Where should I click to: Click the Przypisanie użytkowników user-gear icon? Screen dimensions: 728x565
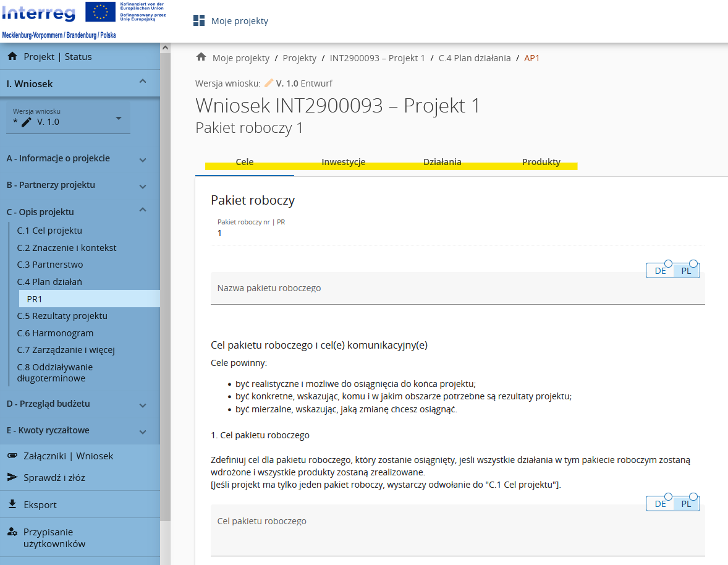(12, 532)
